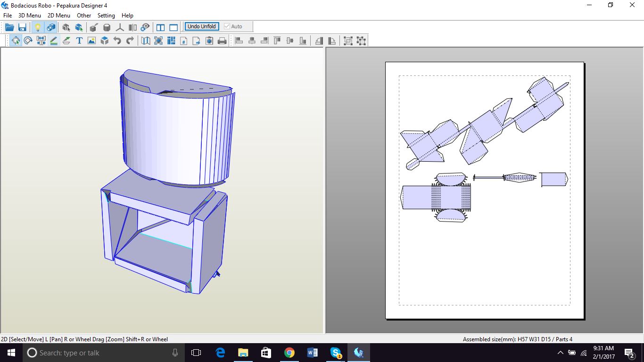The width and height of the screenshot is (644, 362).
Task: Click the Align vertical center icon
Action: pyautogui.click(x=290, y=41)
